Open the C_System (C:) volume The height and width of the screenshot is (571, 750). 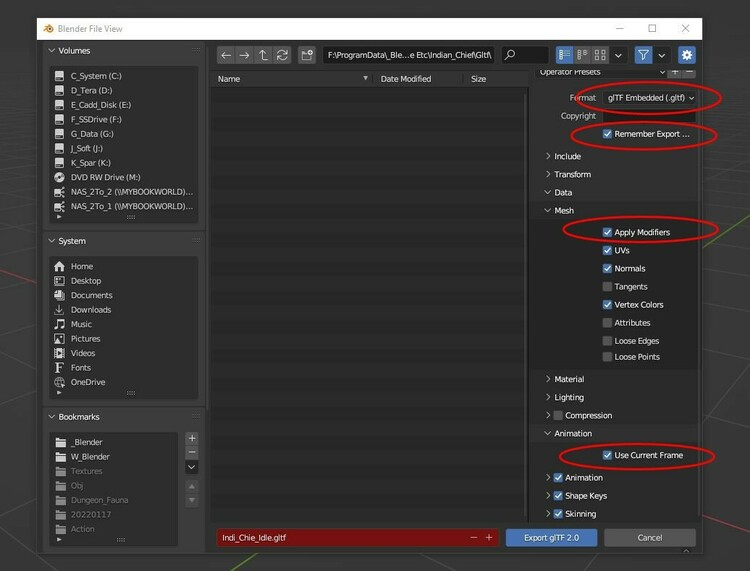click(x=96, y=76)
